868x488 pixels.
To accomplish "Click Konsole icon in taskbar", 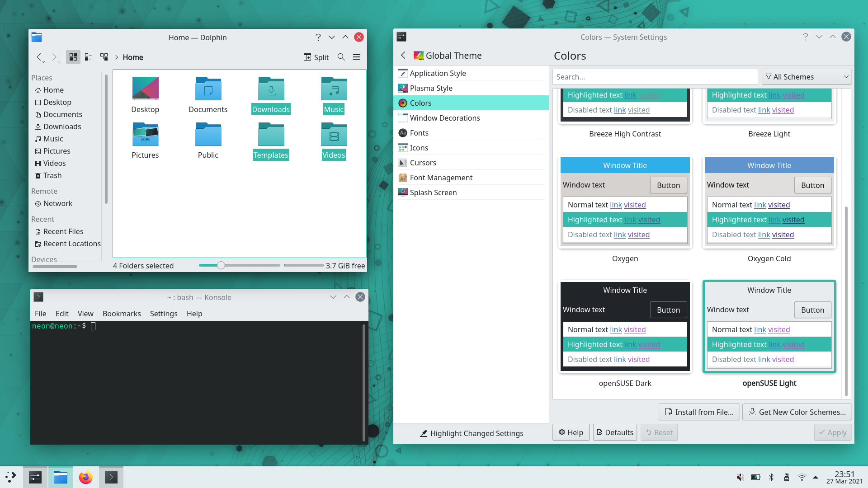I will [x=111, y=477].
